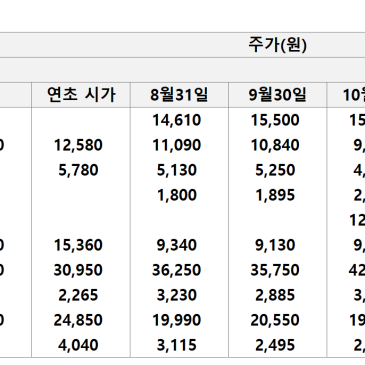Click the cell containing 5,780
This screenshot has width=365, height=365.
(x=81, y=170)
